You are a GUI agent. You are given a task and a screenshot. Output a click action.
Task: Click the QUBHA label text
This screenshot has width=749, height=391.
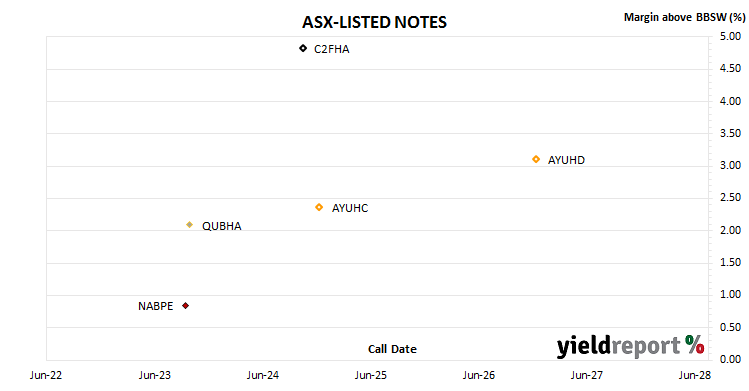222,226
